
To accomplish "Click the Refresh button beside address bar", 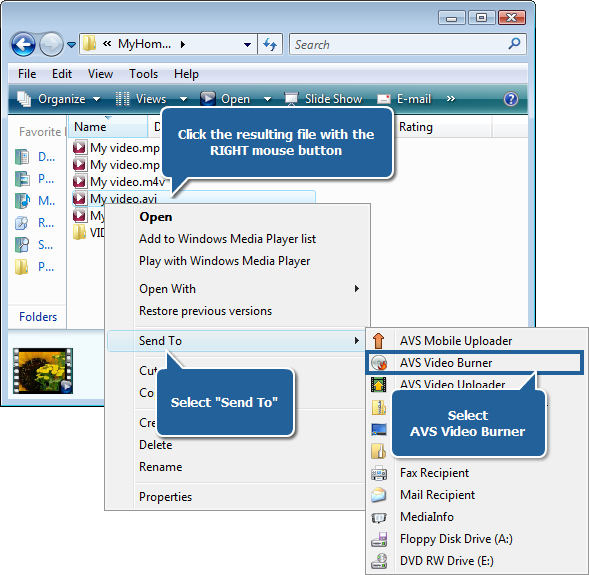I will click(x=270, y=44).
